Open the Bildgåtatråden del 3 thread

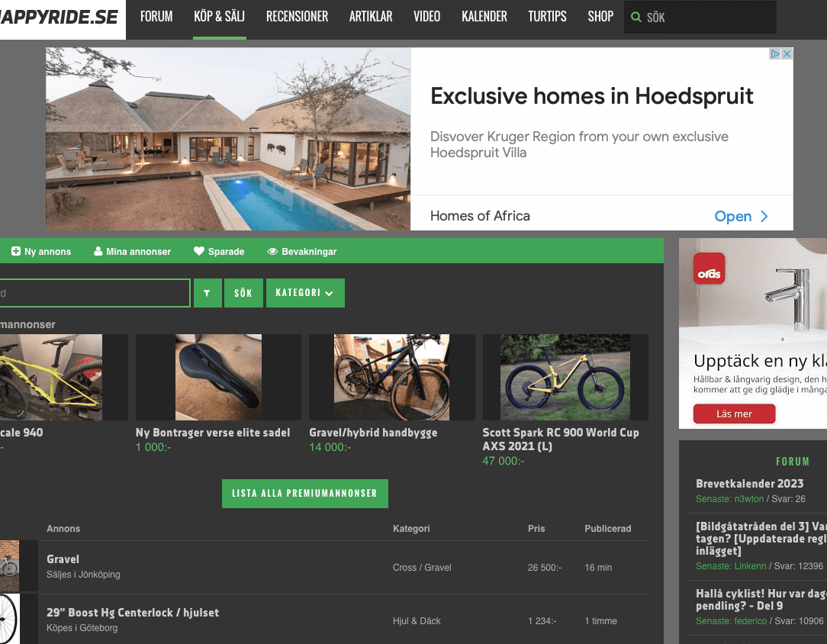pyautogui.click(x=761, y=539)
